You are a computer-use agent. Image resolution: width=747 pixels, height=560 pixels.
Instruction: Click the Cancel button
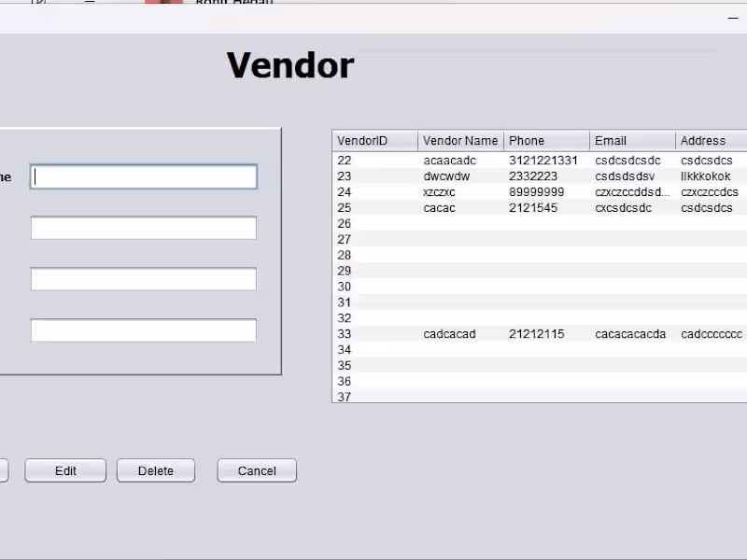point(257,470)
